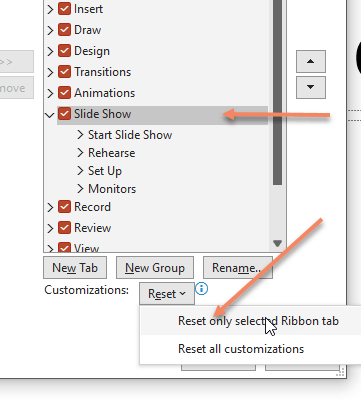Move selected tab up with arrow button

click(x=311, y=61)
